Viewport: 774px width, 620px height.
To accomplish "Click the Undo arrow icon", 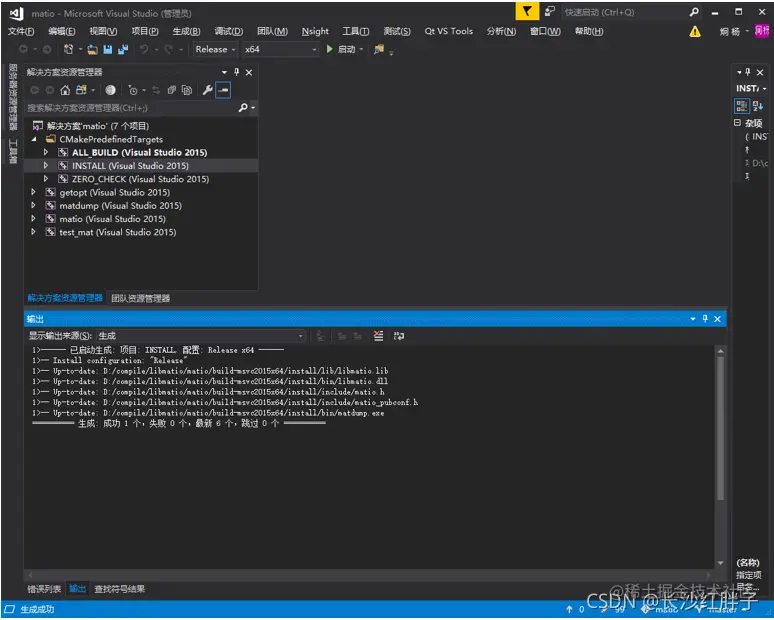I will click(x=144, y=49).
